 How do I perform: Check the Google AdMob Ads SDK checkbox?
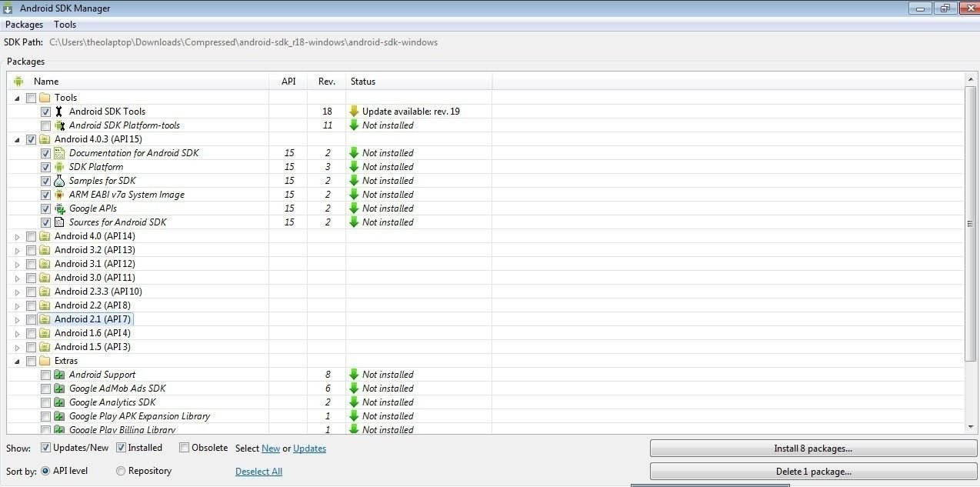[x=46, y=389]
